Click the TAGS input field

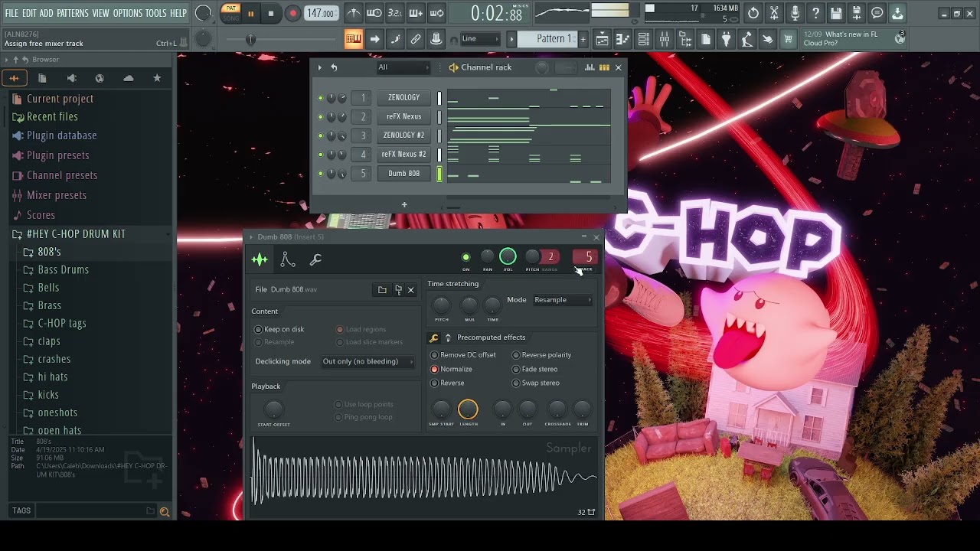click(x=95, y=511)
